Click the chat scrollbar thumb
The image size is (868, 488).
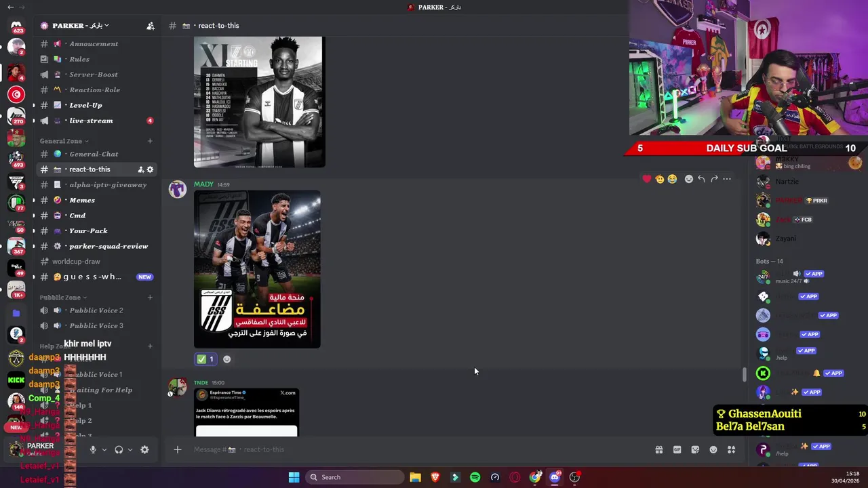(745, 374)
